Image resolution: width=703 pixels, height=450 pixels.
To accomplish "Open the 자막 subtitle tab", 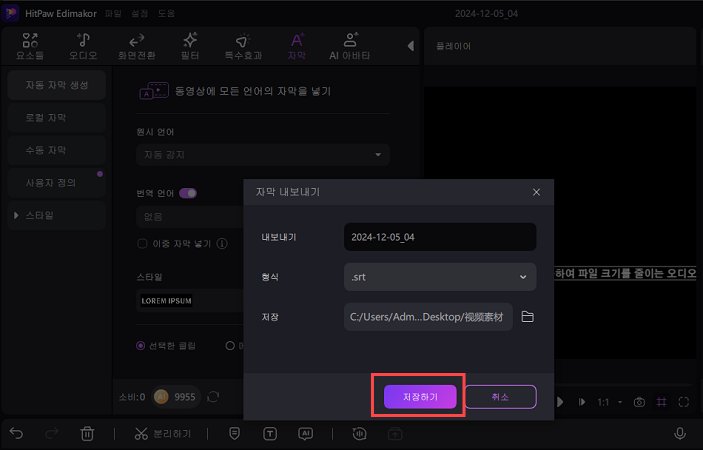I will click(297, 46).
